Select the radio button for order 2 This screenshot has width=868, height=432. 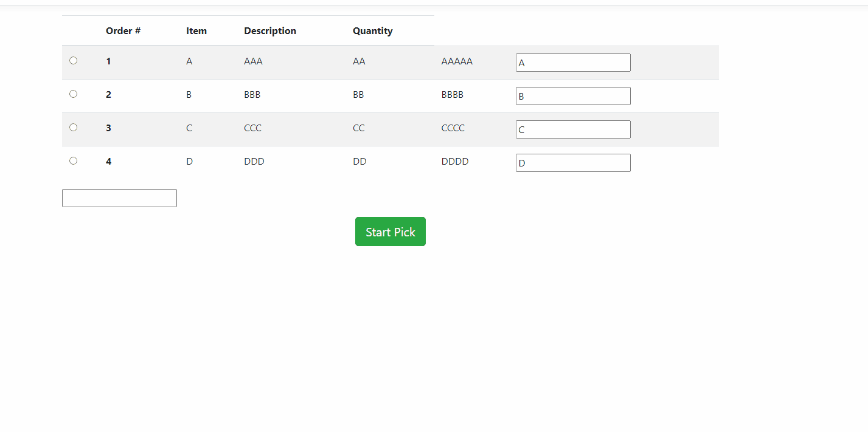pos(74,94)
